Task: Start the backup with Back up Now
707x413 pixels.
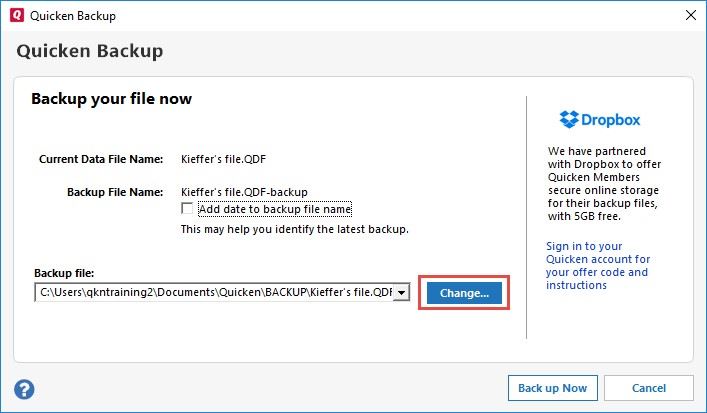Action: [553, 388]
